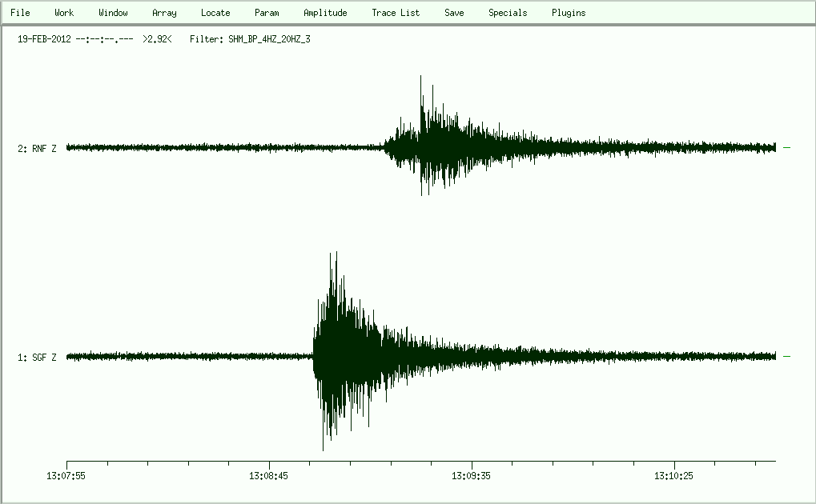Click the 19-FEB-2012 date readout
Screen dimensions: 816x504
point(44,38)
